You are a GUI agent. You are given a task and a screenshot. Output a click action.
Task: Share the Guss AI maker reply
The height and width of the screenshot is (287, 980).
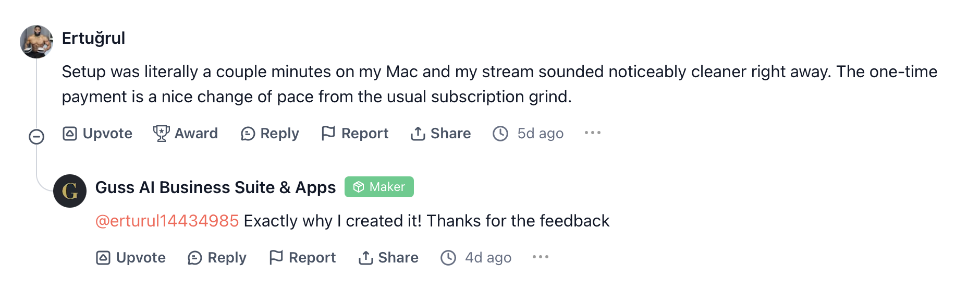point(388,258)
